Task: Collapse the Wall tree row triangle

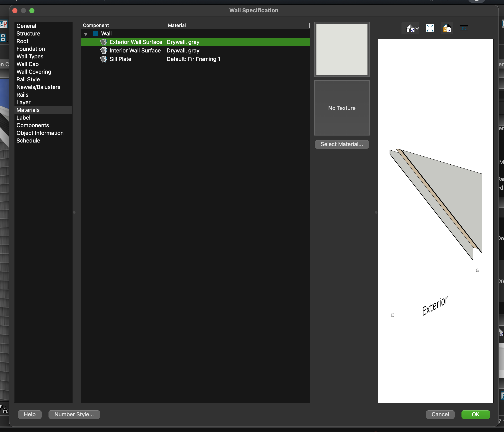Action: click(86, 34)
